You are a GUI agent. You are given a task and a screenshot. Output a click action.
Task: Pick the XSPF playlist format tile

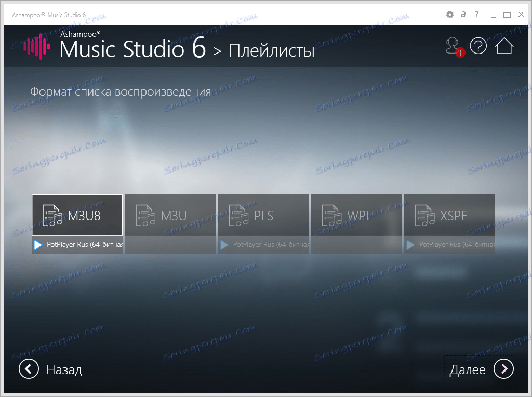[449, 215]
